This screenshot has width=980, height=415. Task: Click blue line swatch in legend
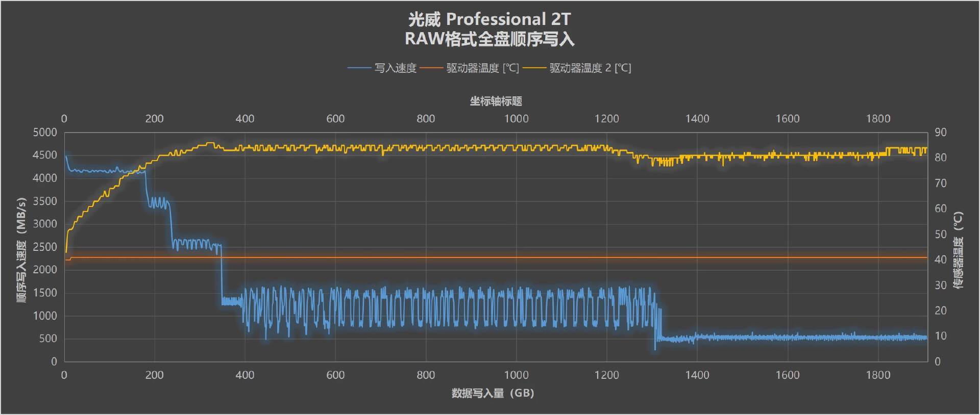359,68
